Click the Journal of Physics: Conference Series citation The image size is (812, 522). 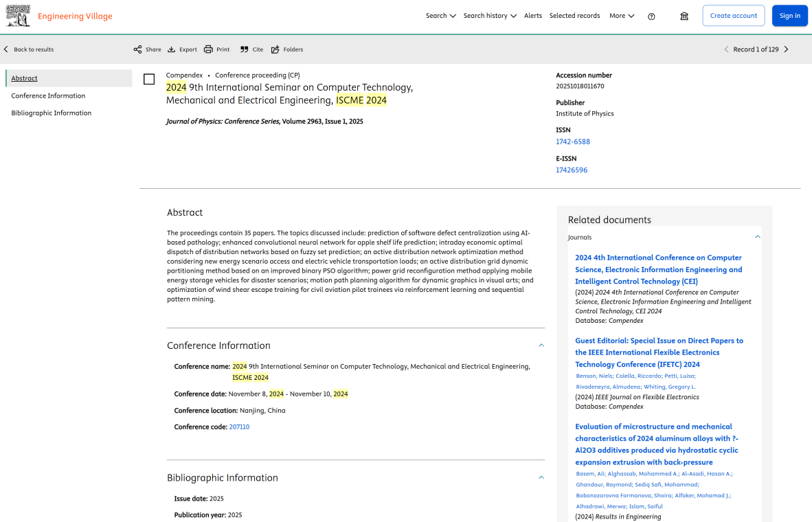point(264,121)
